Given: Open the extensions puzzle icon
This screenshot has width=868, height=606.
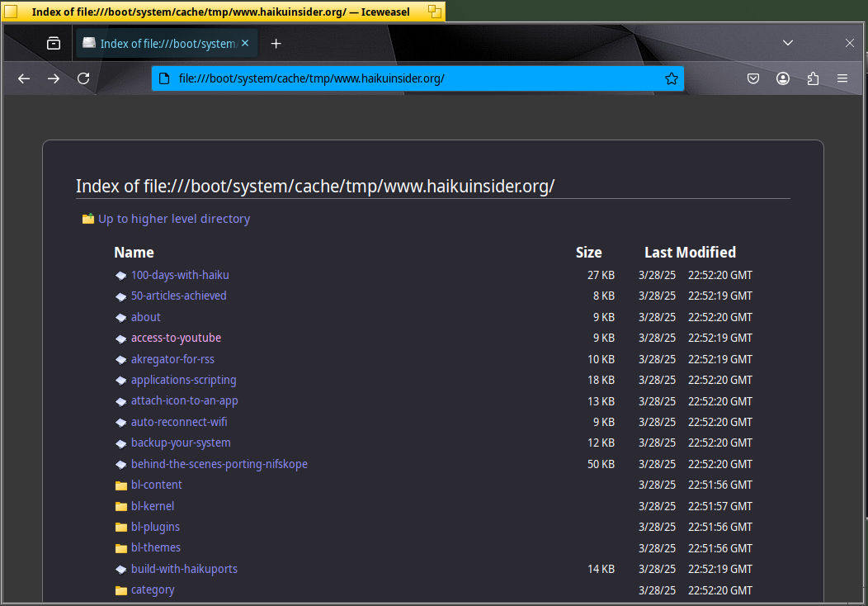Looking at the screenshot, I should (x=813, y=78).
